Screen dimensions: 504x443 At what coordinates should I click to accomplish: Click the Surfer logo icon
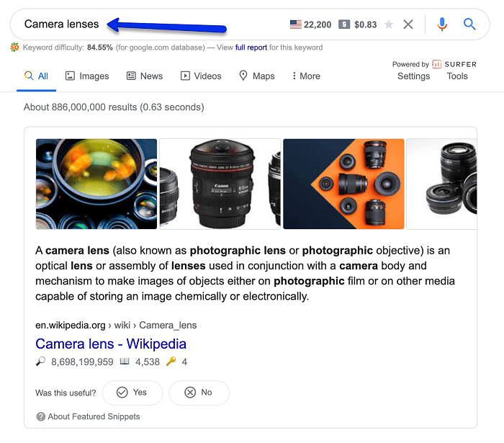coord(436,64)
